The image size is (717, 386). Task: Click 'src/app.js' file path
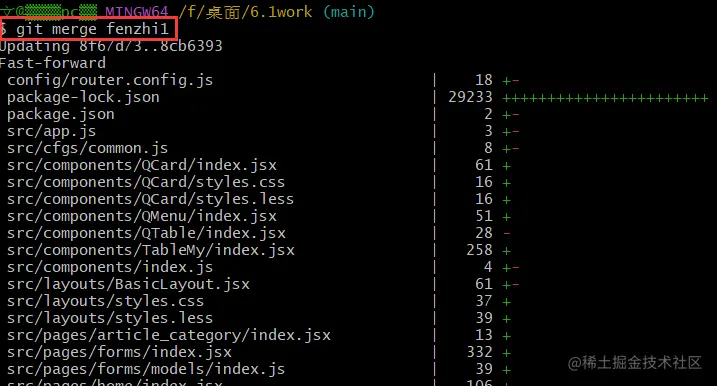point(52,131)
